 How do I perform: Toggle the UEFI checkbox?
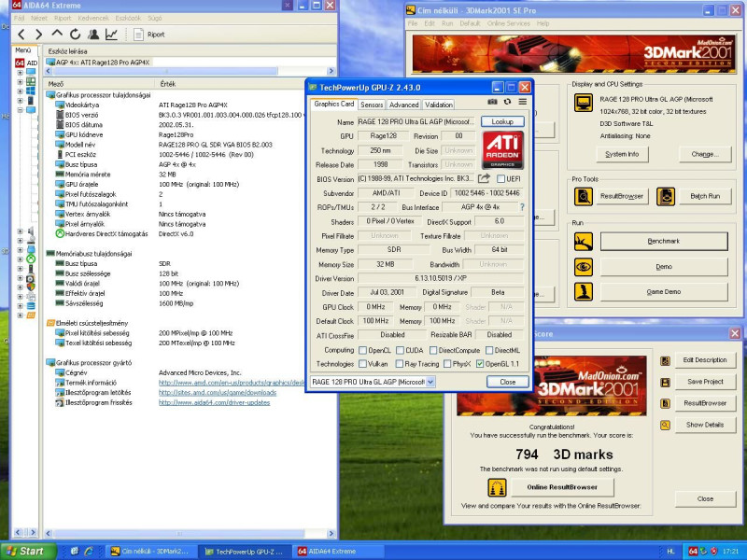click(501, 179)
